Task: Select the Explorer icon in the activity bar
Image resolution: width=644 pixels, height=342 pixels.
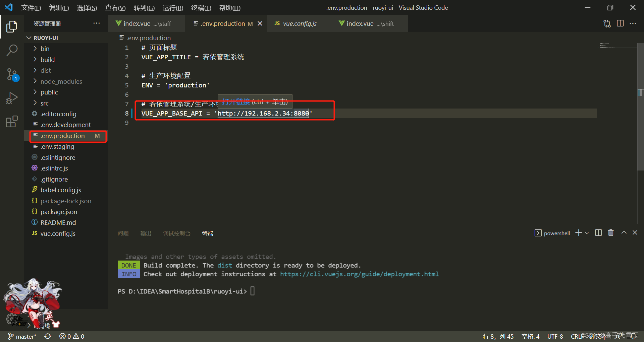Action: (12, 26)
